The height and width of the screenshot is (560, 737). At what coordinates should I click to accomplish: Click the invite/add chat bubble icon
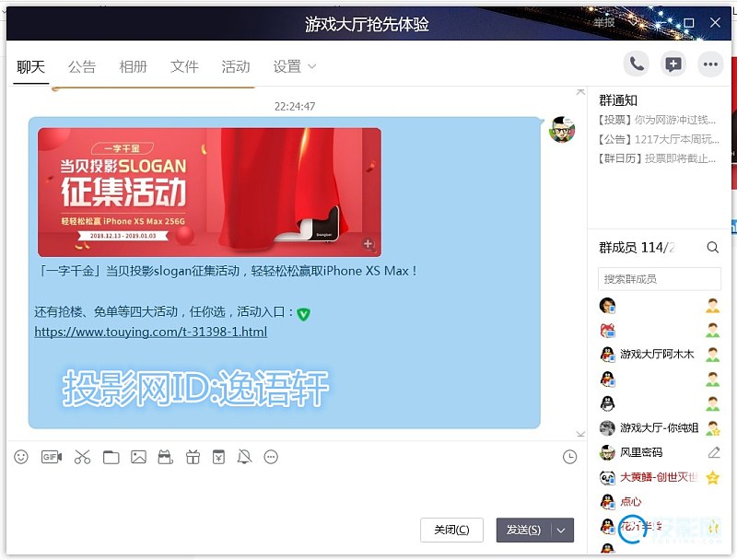(x=673, y=64)
